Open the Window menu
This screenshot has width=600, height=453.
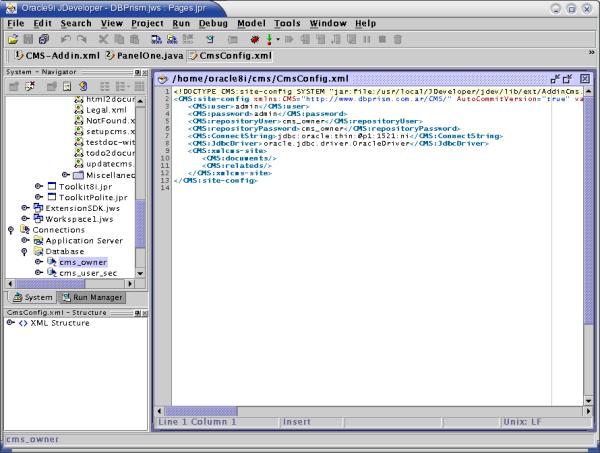(328, 23)
